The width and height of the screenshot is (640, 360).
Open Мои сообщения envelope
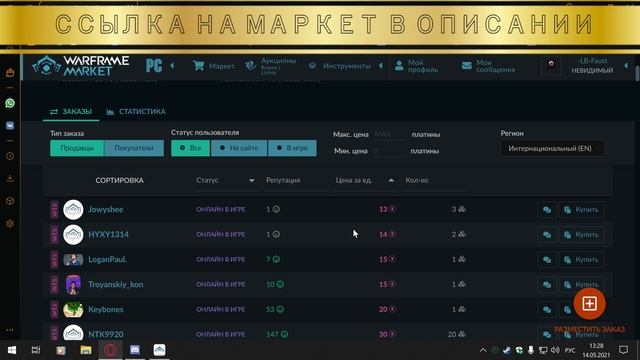pos(489,66)
